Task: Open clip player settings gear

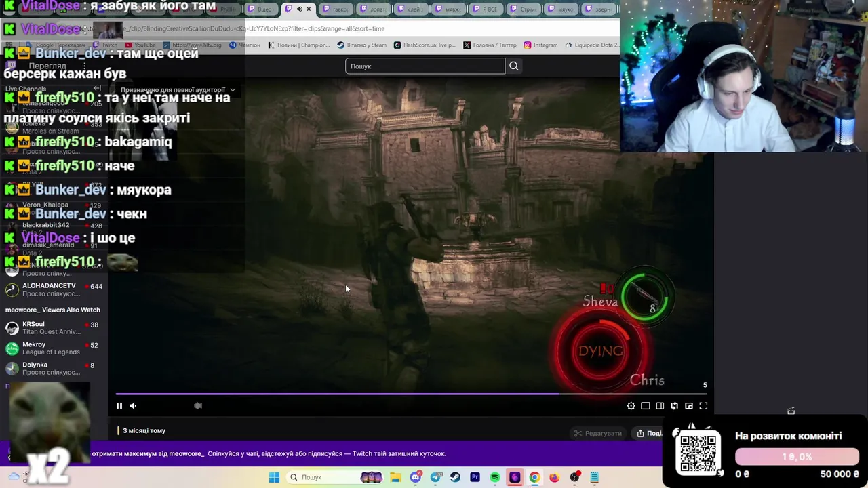Action: (x=631, y=406)
